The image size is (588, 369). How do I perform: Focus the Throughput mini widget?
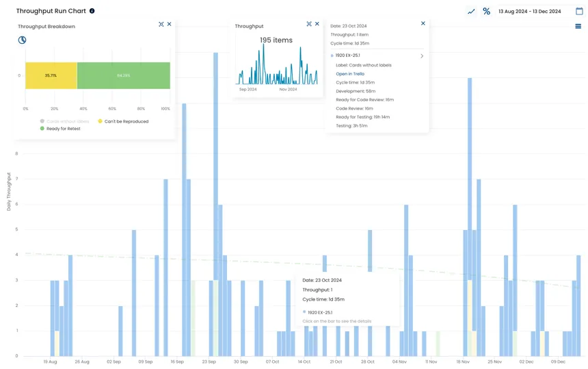click(309, 24)
